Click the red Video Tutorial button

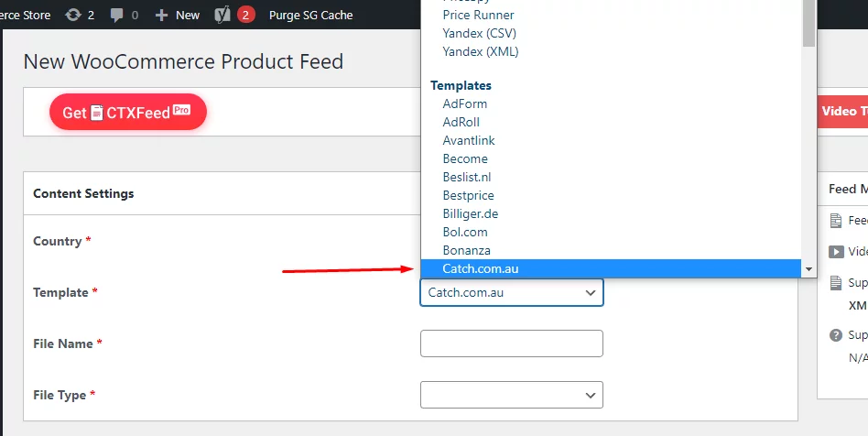pyautogui.click(x=842, y=112)
